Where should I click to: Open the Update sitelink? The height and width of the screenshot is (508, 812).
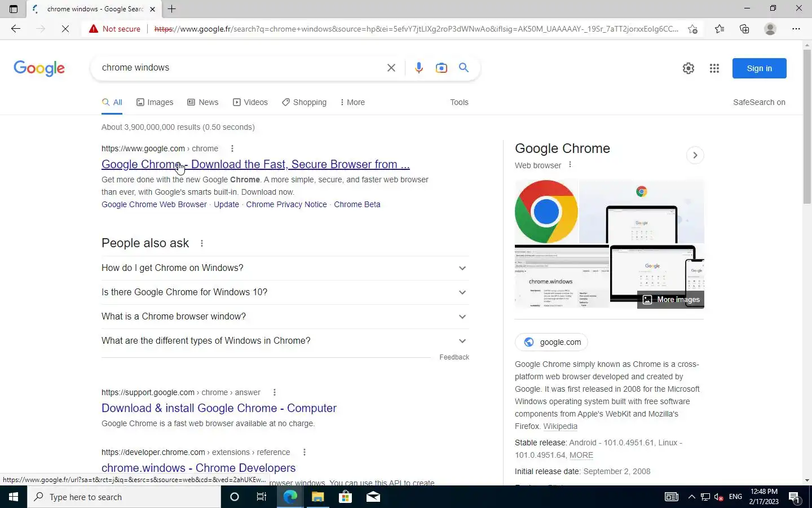(226, 204)
